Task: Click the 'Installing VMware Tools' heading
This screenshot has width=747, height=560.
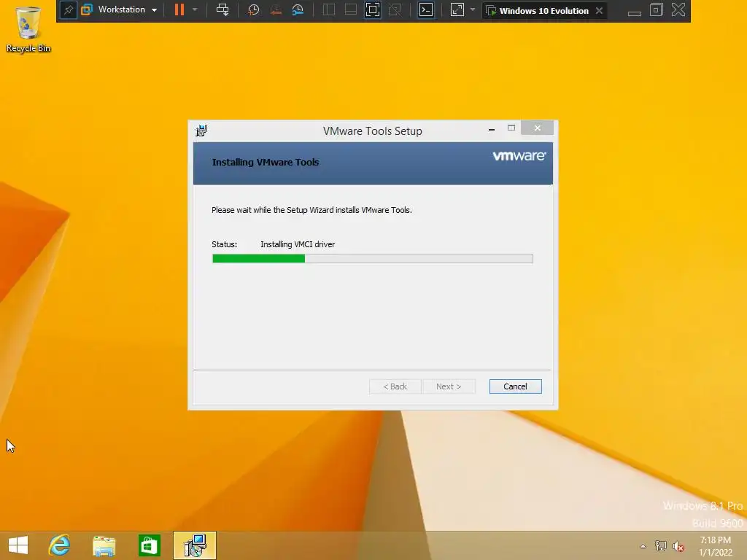Action: (x=266, y=163)
